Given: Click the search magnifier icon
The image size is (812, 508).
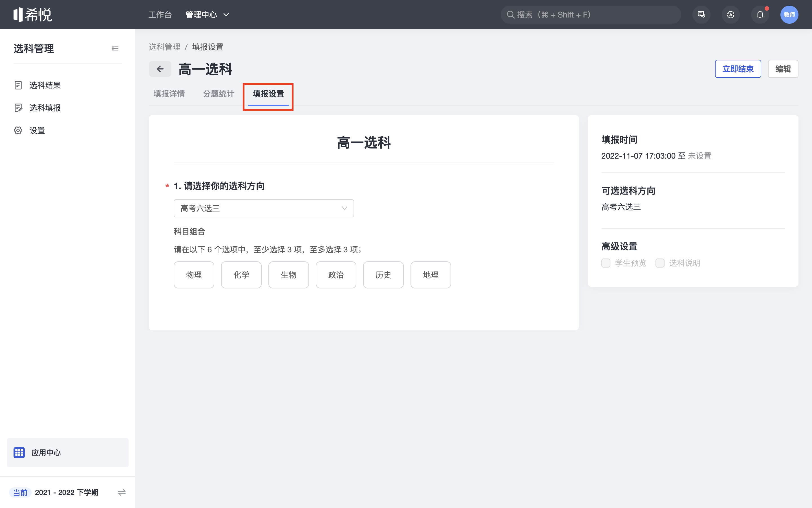Looking at the screenshot, I should (510, 15).
